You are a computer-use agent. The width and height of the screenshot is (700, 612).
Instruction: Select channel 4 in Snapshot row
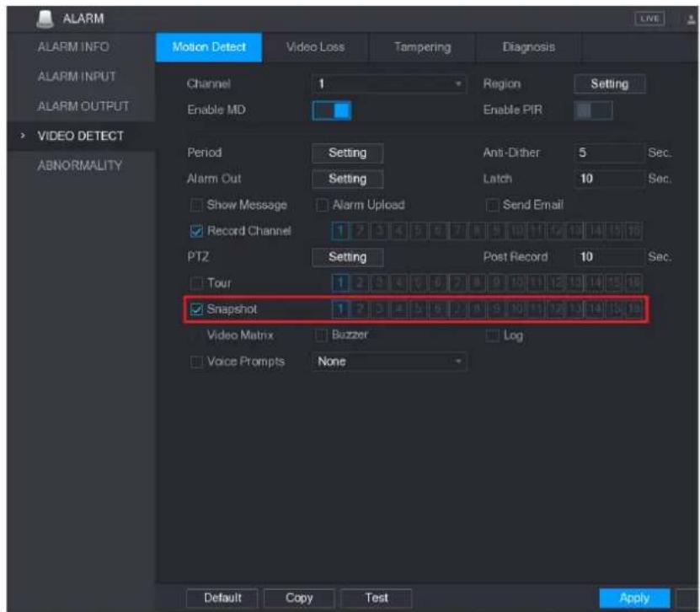(x=398, y=309)
